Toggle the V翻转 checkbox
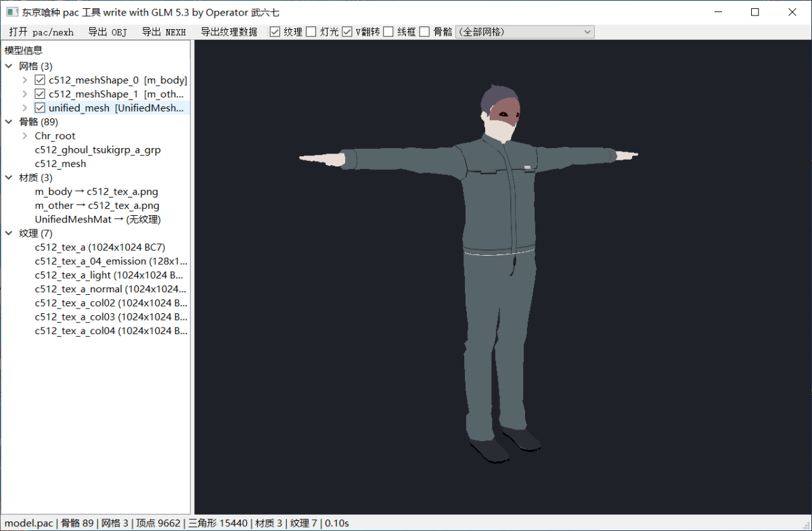This screenshot has height=531, width=812. (347, 32)
